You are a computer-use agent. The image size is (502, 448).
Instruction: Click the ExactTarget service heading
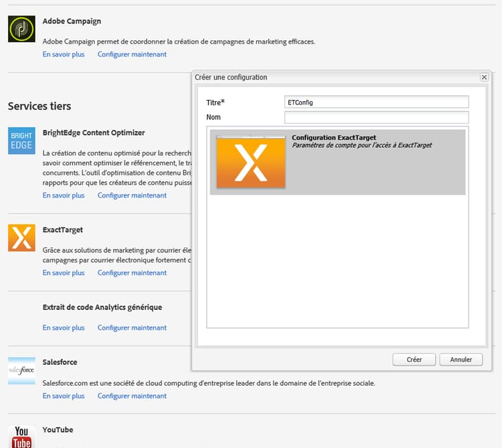pos(63,230)
